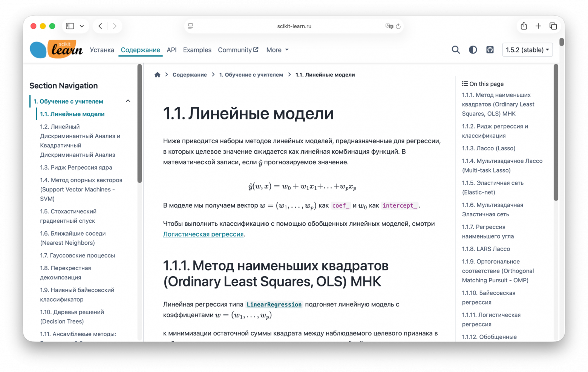This screenshot has height=372, width=588.
Task: Open the Examples menu item
Action: tap(197, 49)
